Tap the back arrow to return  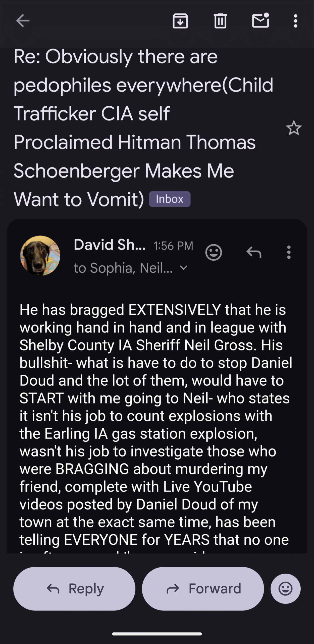point(23,21)
